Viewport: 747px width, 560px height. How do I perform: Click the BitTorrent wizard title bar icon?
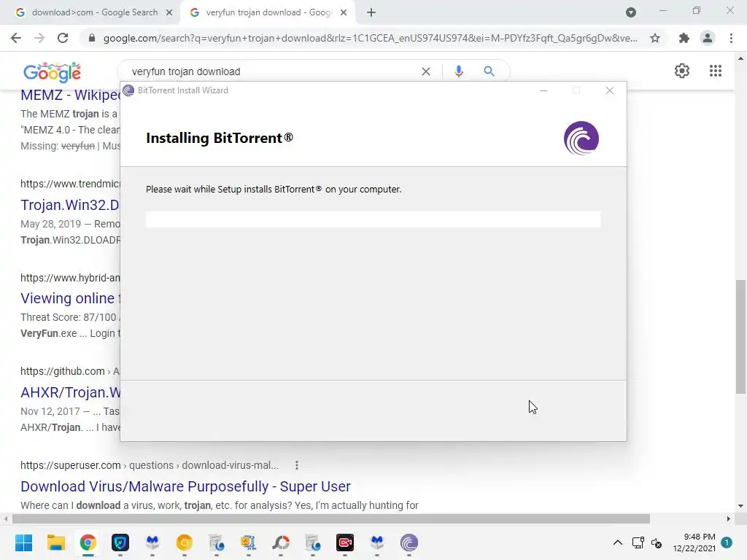(x=128, y=90)
